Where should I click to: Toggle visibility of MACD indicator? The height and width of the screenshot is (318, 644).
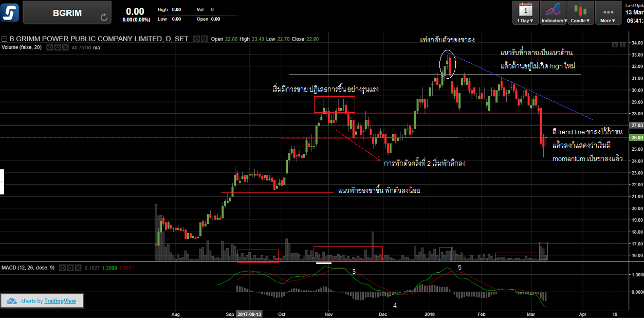[62, 268]
